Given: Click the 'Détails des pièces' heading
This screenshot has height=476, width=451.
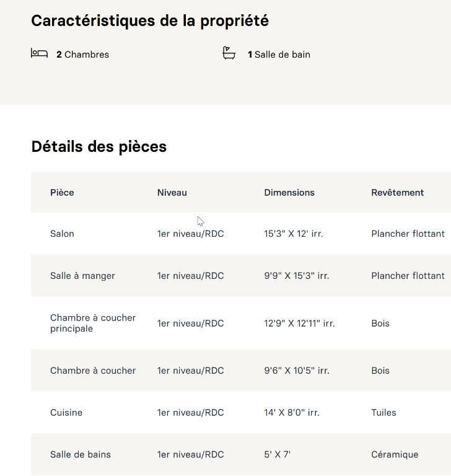Looking at the screenshot, I should (99, 147).
